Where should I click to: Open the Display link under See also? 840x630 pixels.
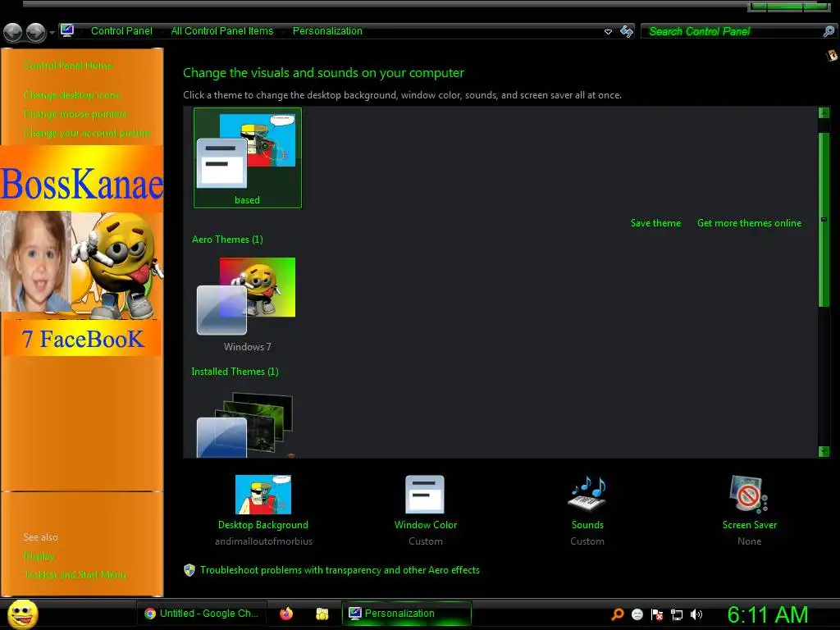pos(39,556)
